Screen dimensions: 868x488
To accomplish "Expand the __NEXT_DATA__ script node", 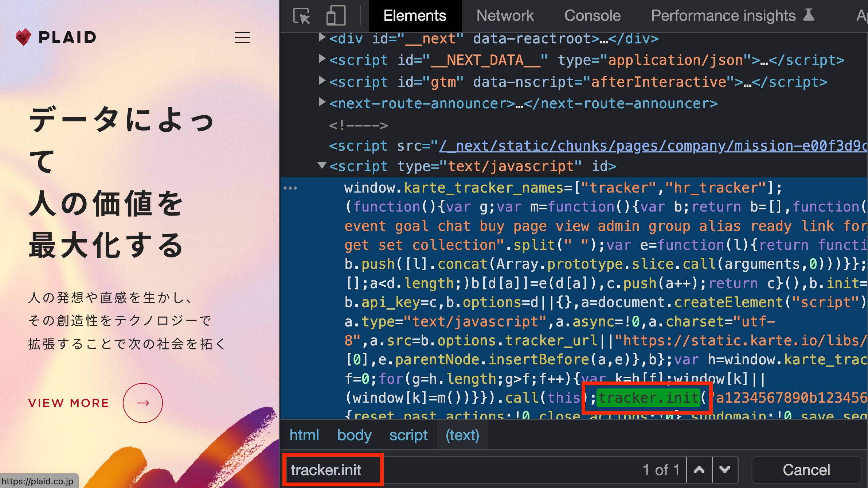I will 322,59.
